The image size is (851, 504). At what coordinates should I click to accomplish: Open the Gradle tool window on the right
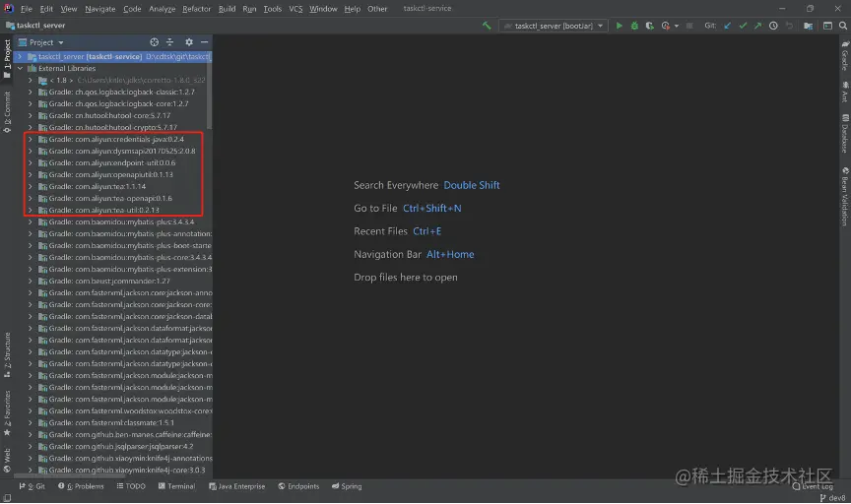click(845, 55)
